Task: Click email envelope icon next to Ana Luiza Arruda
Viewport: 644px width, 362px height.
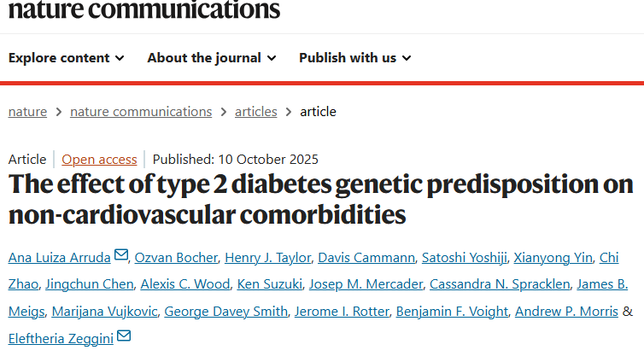Action: point(120,255)
